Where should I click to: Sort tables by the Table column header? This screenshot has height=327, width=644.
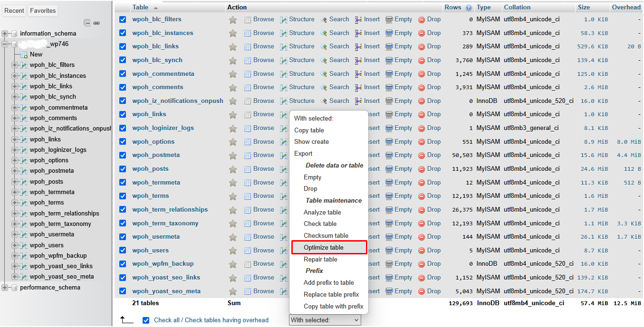point(139,7)
